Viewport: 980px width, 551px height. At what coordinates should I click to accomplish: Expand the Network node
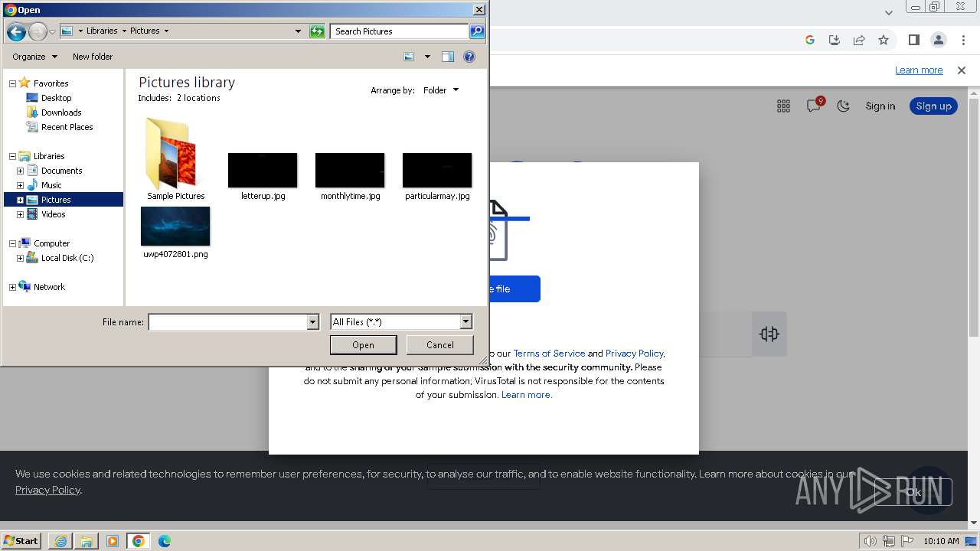pyautogui.click(x=12, y=287)
